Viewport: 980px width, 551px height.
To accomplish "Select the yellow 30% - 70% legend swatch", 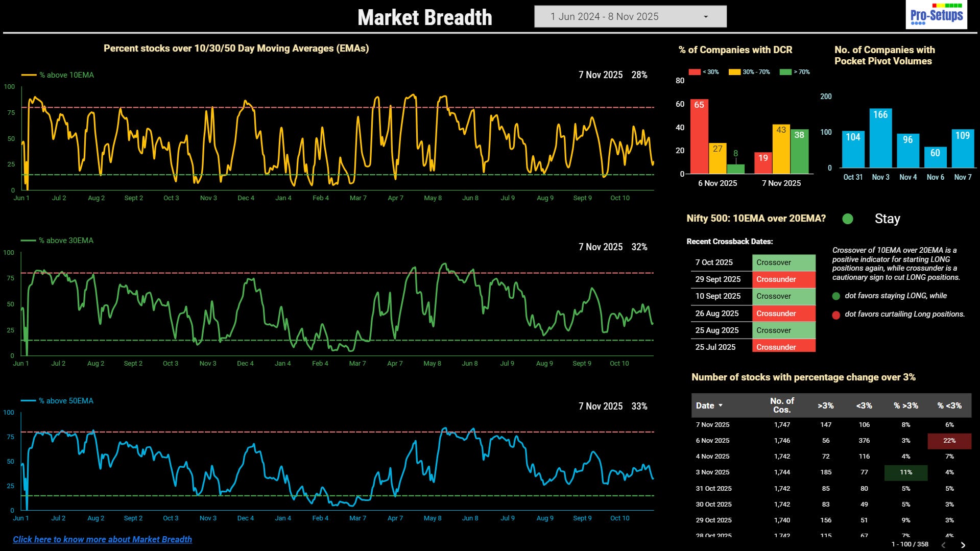I will [734, 72].
